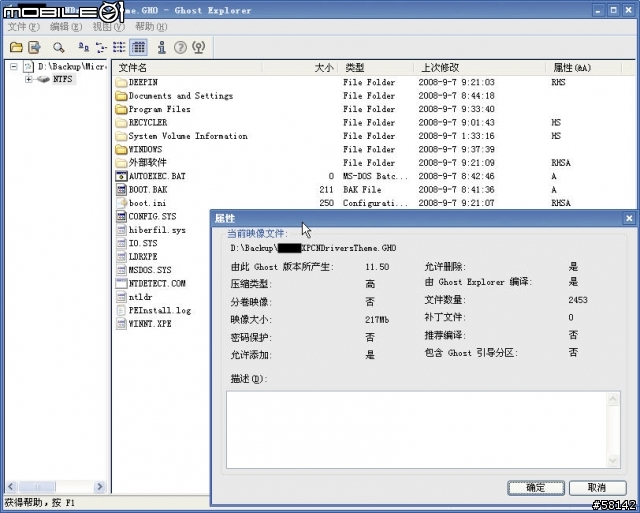This screenshot has width=640, height=513.
Task: Sort by 文件名 column header
Action: pyautogui.click(x=187, y=68)
